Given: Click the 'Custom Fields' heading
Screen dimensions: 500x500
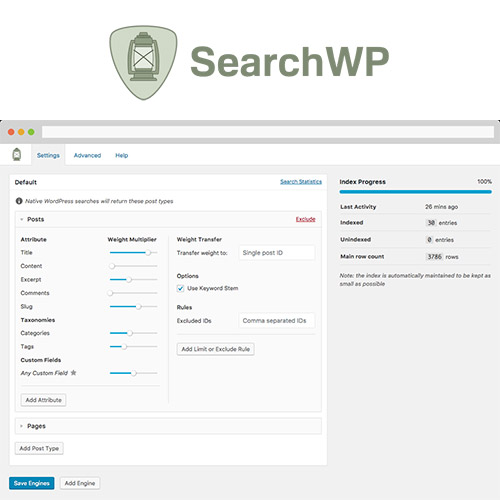Looking at the screenshot, I should pos(41,360).
